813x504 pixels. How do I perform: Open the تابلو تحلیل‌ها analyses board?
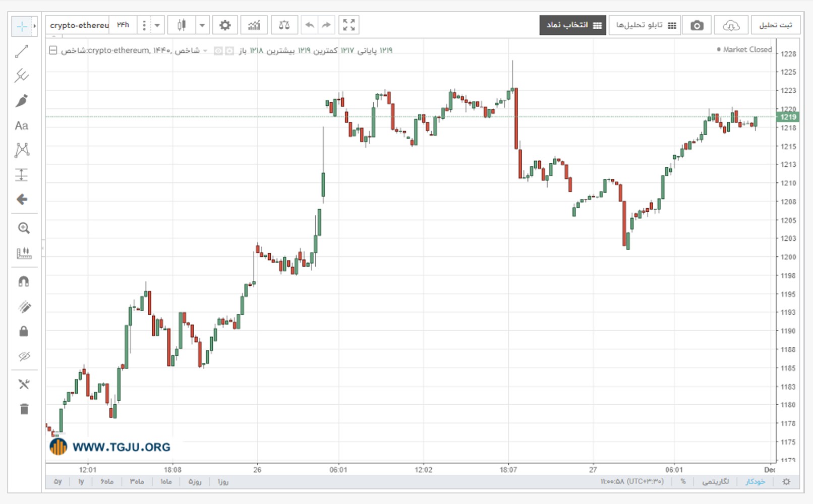pos(645,25)
